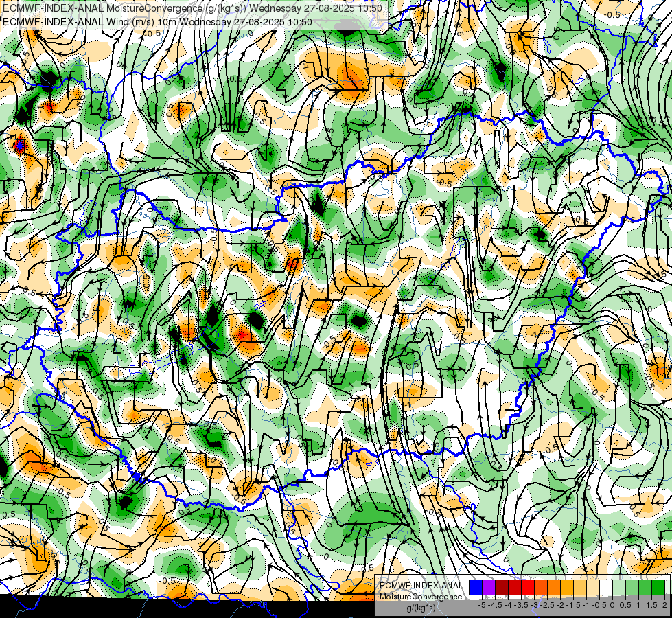The height and width of the screenshot is (618, 672).
Task: Click legend scale tick label 0.5
Action: pyautogui.click(x=625, y=605)
